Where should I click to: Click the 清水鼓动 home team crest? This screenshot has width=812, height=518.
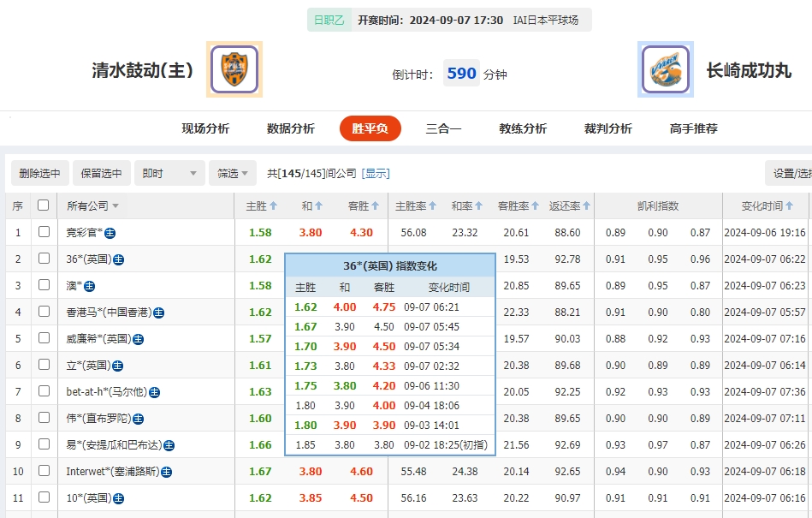tap(233, 68)
